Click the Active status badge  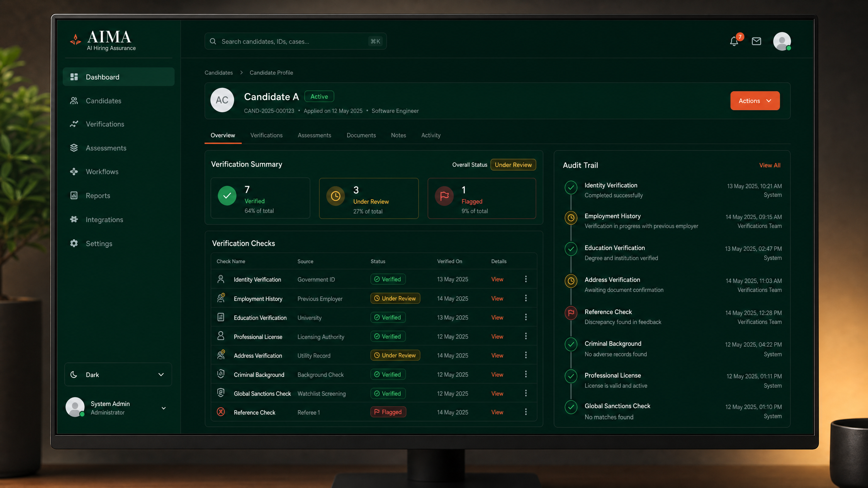click(x=319, y=97)
